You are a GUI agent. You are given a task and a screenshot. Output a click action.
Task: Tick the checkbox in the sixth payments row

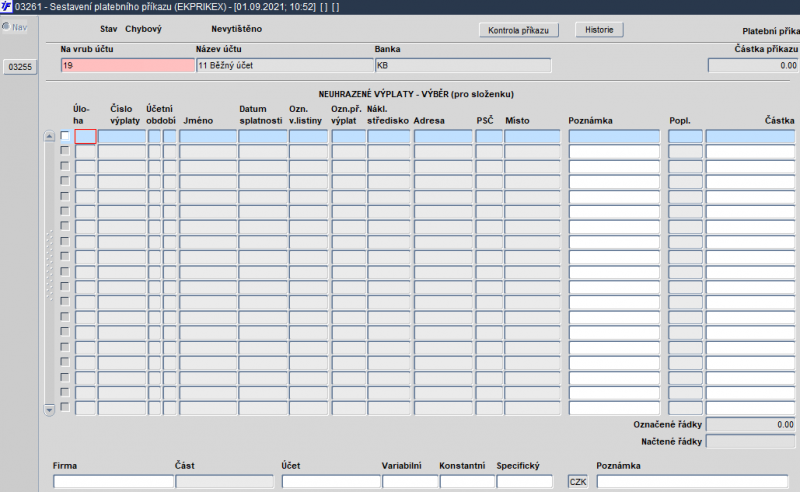click(x=65, y=211)
